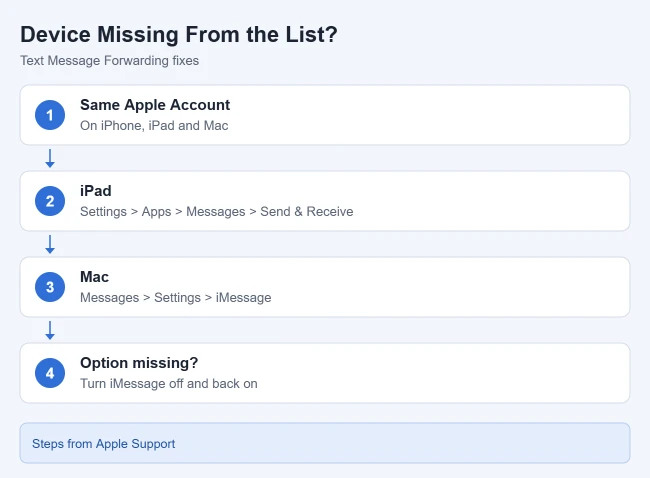Click the 'Mac' step title
This screenshot has height=478, width=650.
click(x=95, y=277)
